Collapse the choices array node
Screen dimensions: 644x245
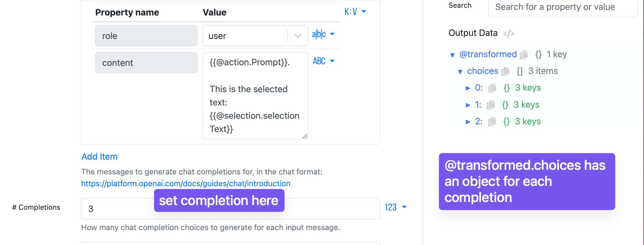(x=460, y=72)
